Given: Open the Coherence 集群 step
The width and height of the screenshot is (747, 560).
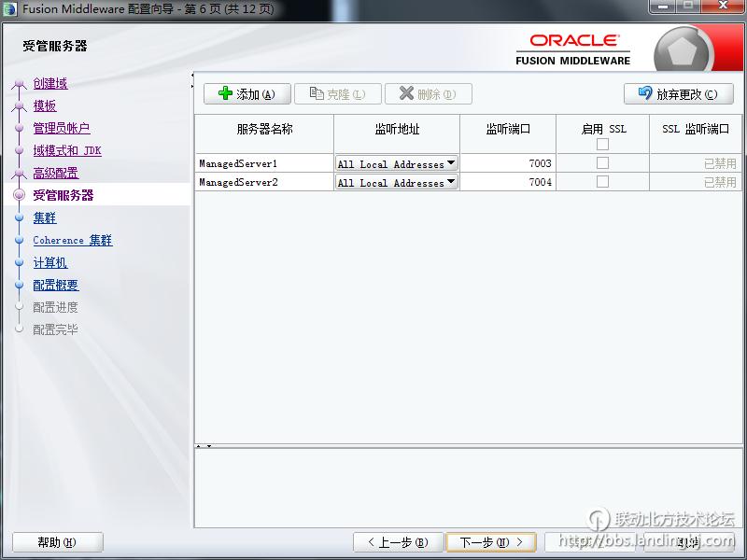Looking at the screenshot, I should pos(72,240).
